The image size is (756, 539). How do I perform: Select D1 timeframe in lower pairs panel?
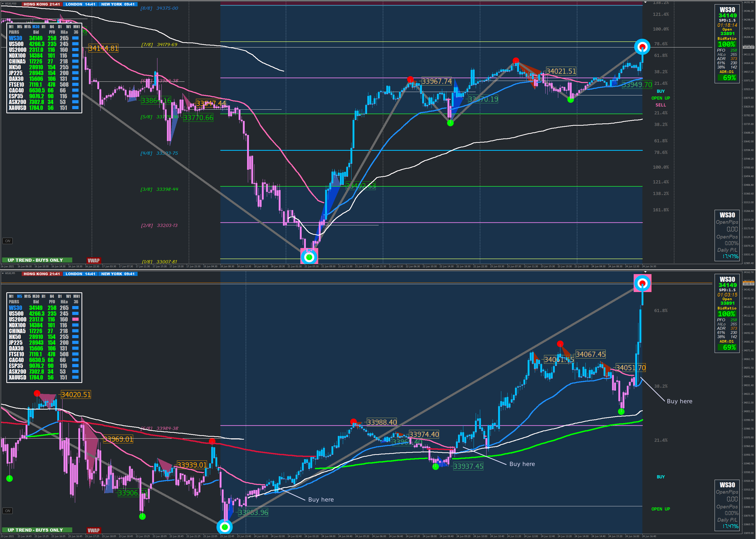[x=60, y=296]
